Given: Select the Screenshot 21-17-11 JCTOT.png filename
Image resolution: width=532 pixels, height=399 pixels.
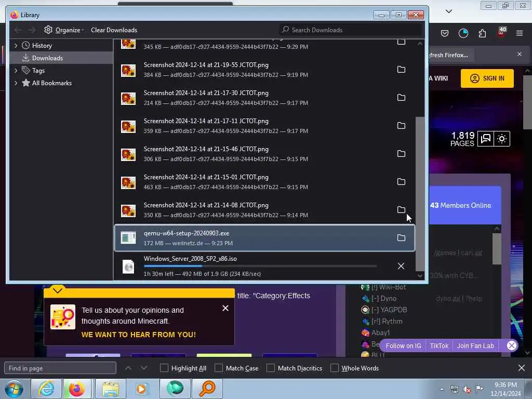Looking at the screenshot, I should point(206,121).
